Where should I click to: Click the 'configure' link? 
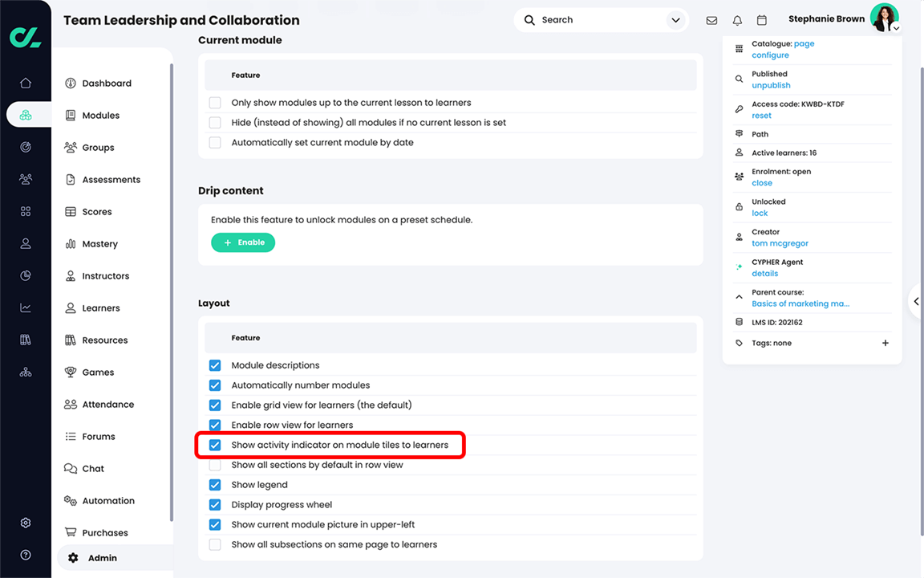[770, 55]
